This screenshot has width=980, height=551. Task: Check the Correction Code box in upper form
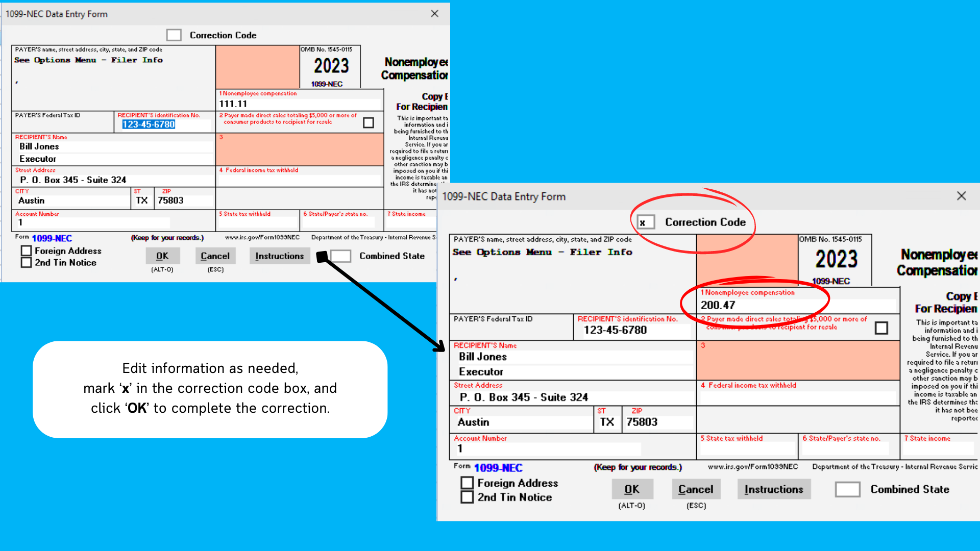(174, 35)
